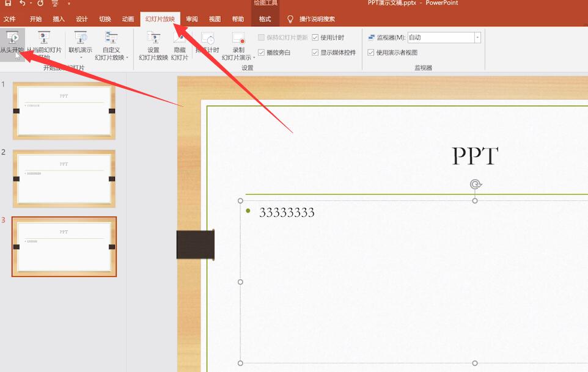
Task: Open the 格式 format tab
Action: [265, 19]
